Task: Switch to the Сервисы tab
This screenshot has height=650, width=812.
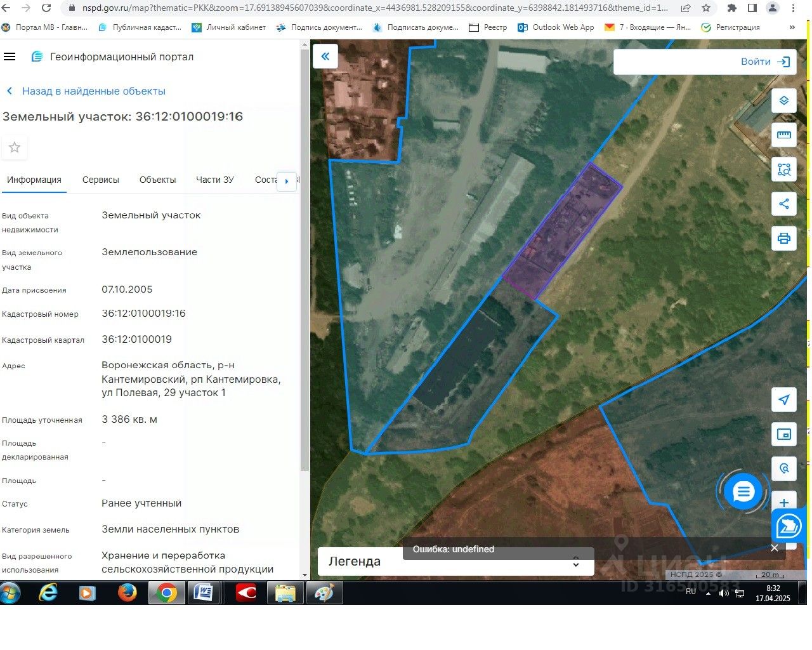Action: 101,180
